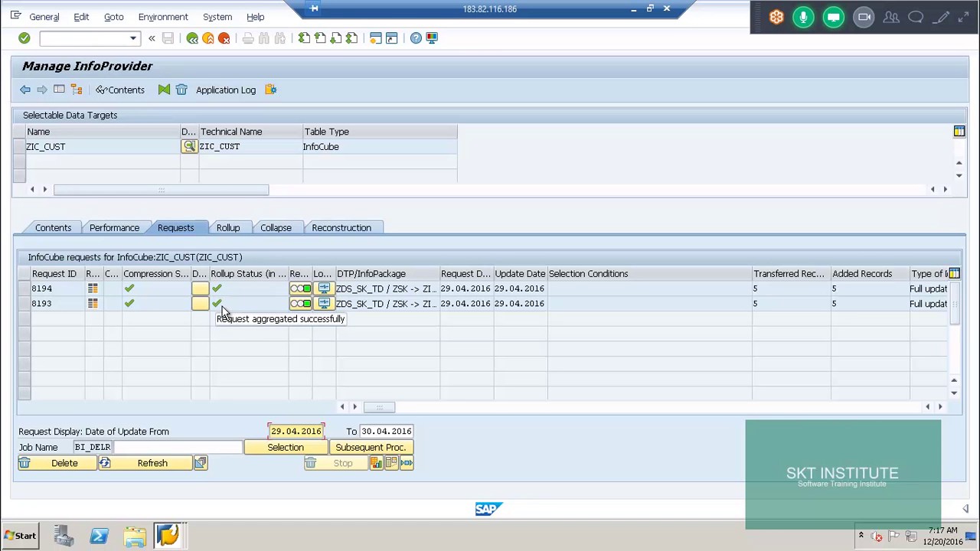The height and width of the screenshot is (551, 980).
Task: Open the Environment menu
Action: point(163,17)
